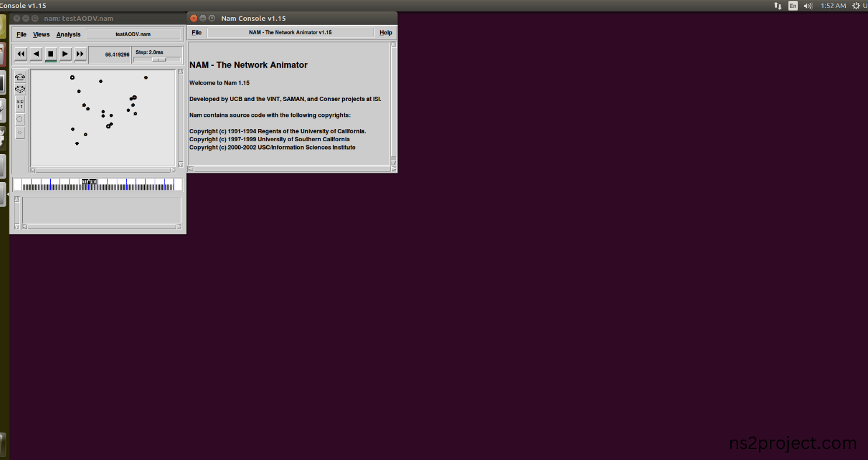Click up arrow of Nam Console vertical scrollbar
Viewport: 868px width, 460px height.
(393, 44)
